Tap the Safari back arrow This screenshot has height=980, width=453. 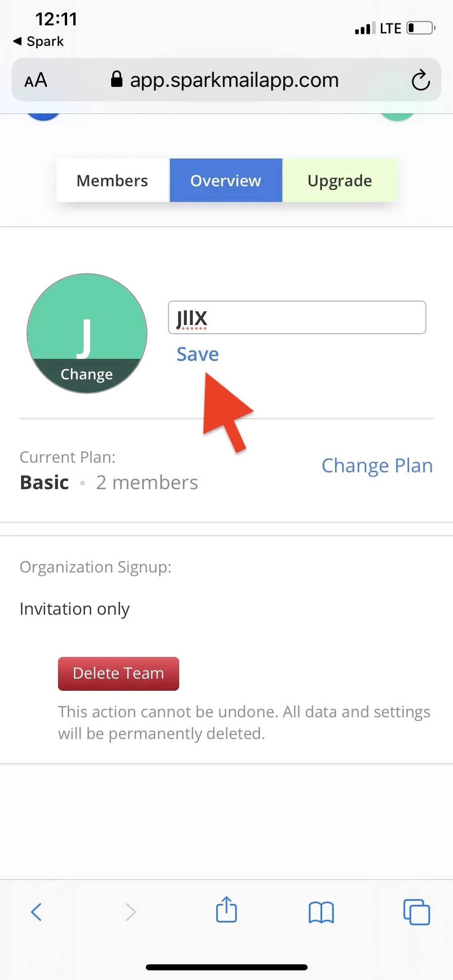[36, 912]
